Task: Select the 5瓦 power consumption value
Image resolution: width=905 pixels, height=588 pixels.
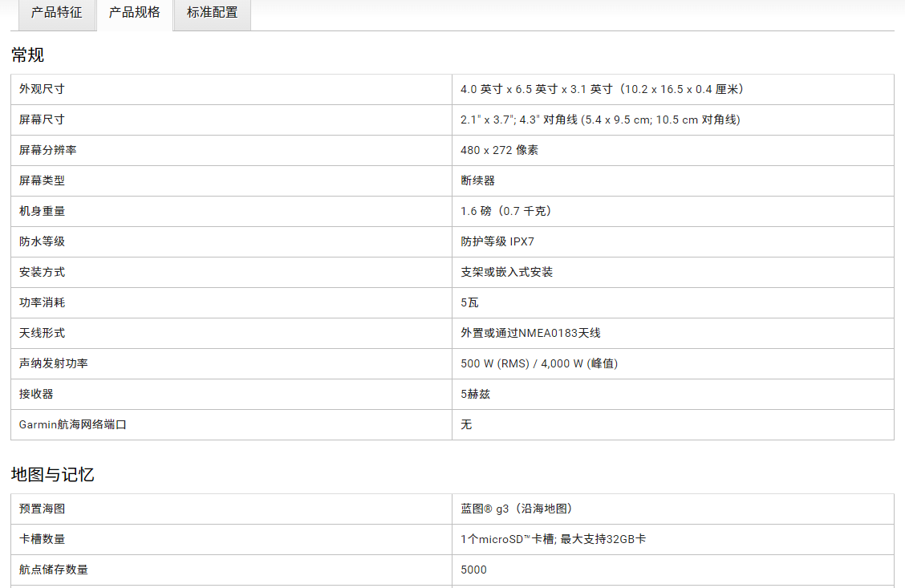Action: [469, 302]
